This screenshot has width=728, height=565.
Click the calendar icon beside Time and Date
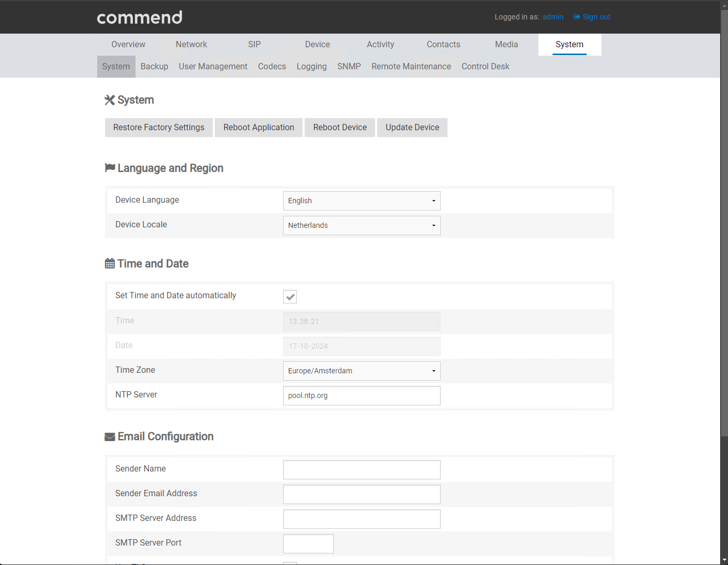(110, 264)
